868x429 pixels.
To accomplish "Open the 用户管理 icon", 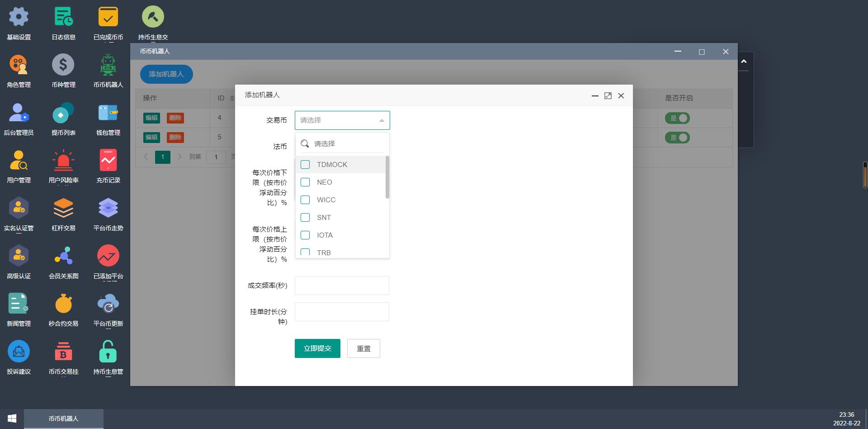I will (x=19, y=160).
